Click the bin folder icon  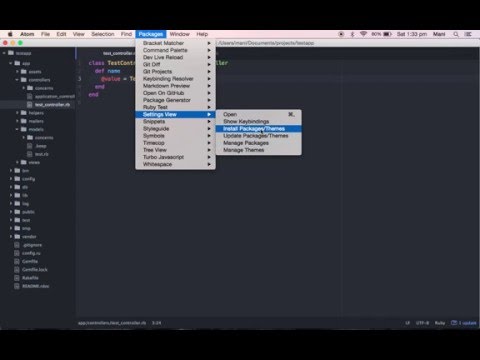coord(17,170)
